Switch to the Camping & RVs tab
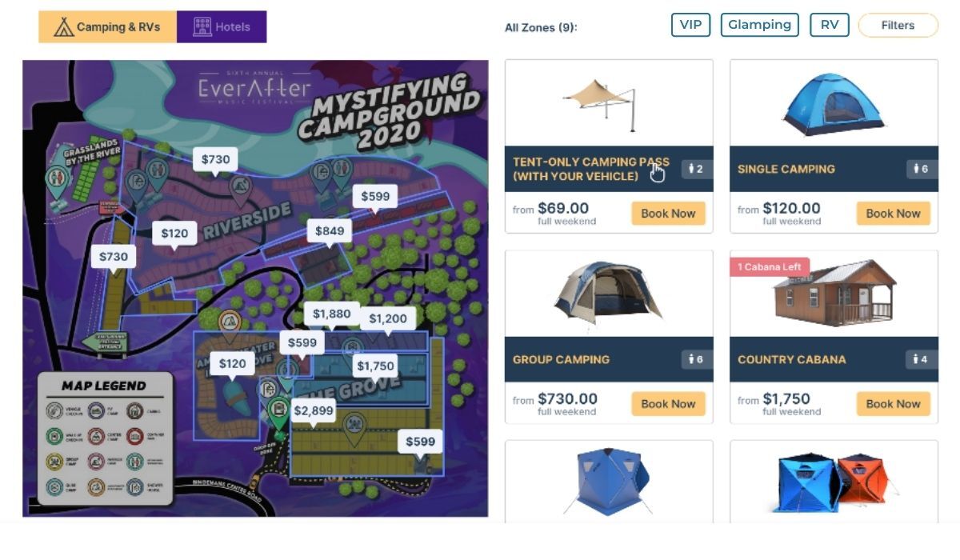 pyautogui.click(x=107, y=27)
